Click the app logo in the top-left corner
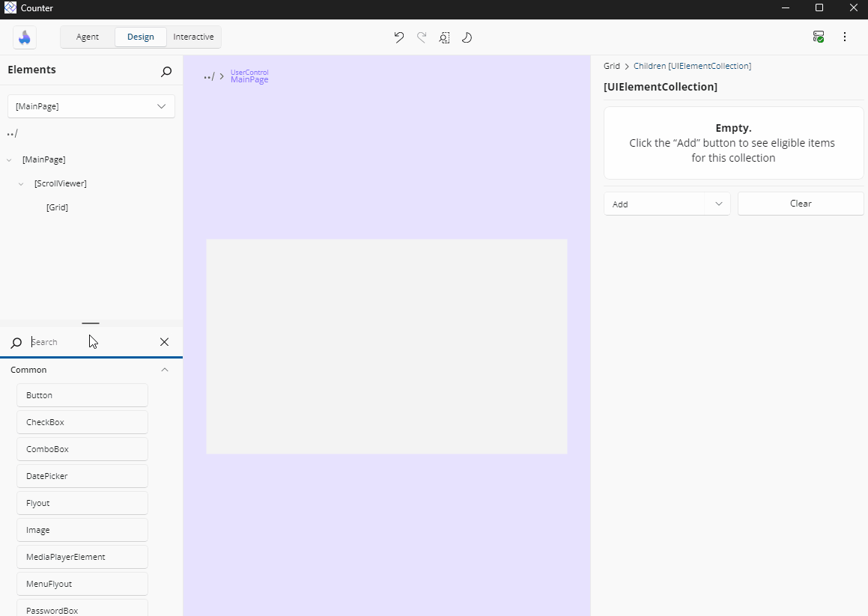This screenshot has height=616, width=868. pyautogui.click(x=25, y=37)
